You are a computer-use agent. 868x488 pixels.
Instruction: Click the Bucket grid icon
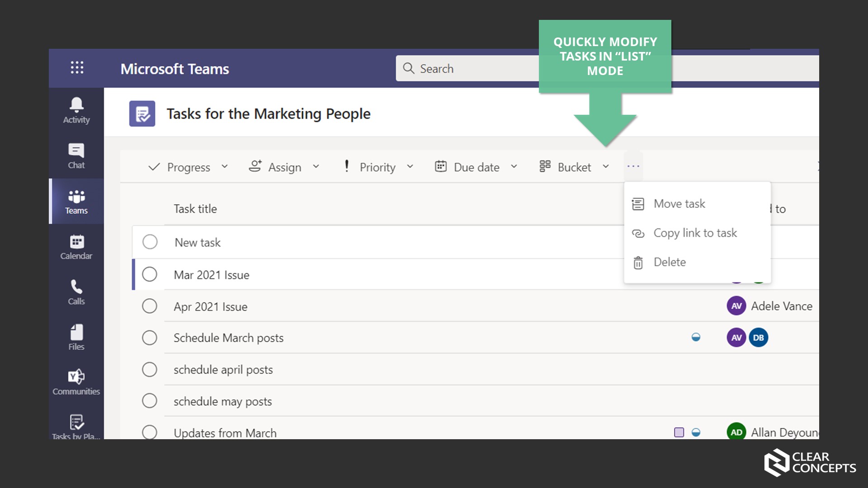click(545, 166)
